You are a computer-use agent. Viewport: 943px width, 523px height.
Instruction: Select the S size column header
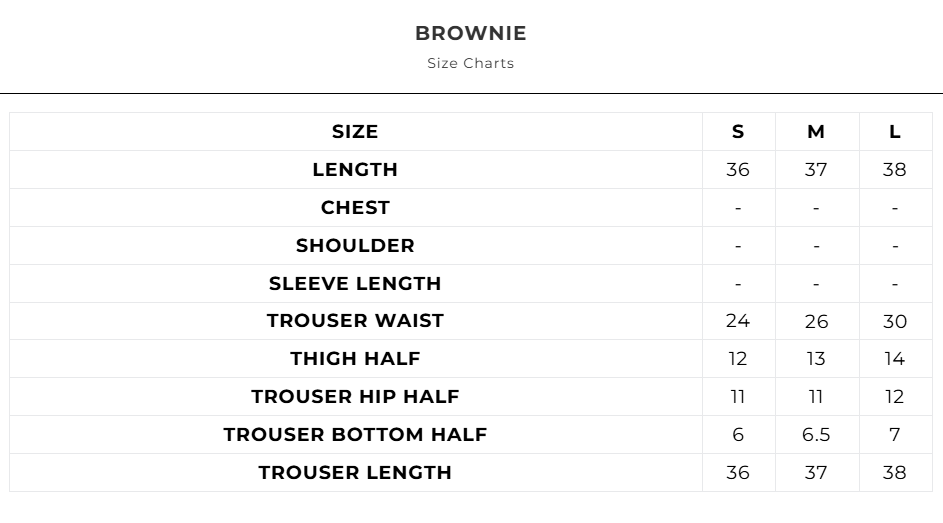click(738, 132)
